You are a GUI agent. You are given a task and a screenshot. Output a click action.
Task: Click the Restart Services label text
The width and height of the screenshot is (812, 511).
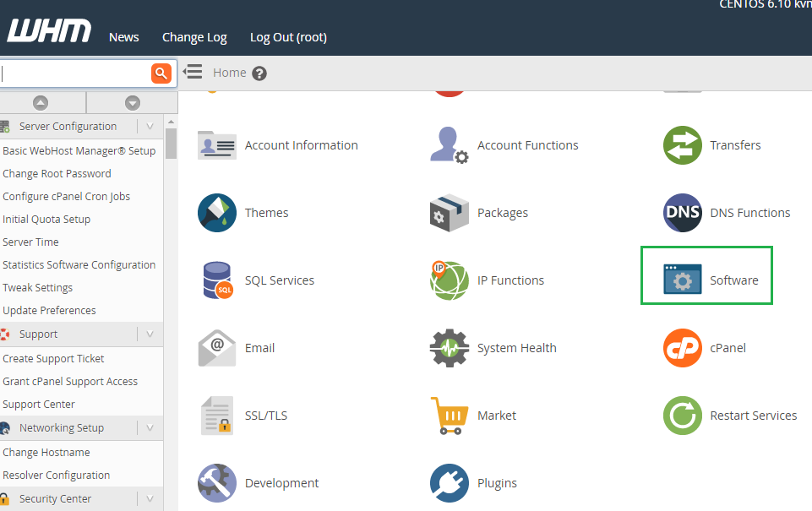754,416
